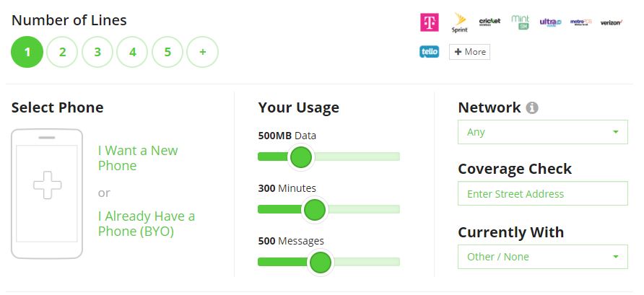Choose "I Already Have a Phone (BYO)"
This screenshot has height=295, width=644.
click(x=147, y=224)
